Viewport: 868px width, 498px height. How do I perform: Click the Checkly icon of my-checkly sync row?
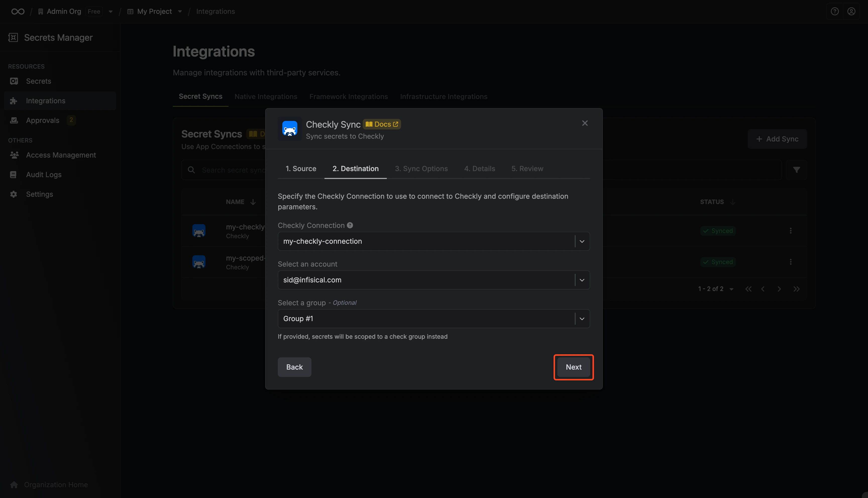coord(199,231)
